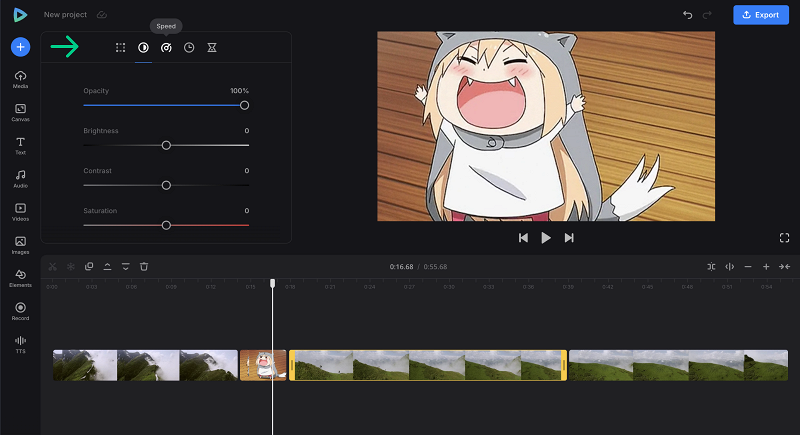
Task: Rename the New project title
Action: (65, 15)
